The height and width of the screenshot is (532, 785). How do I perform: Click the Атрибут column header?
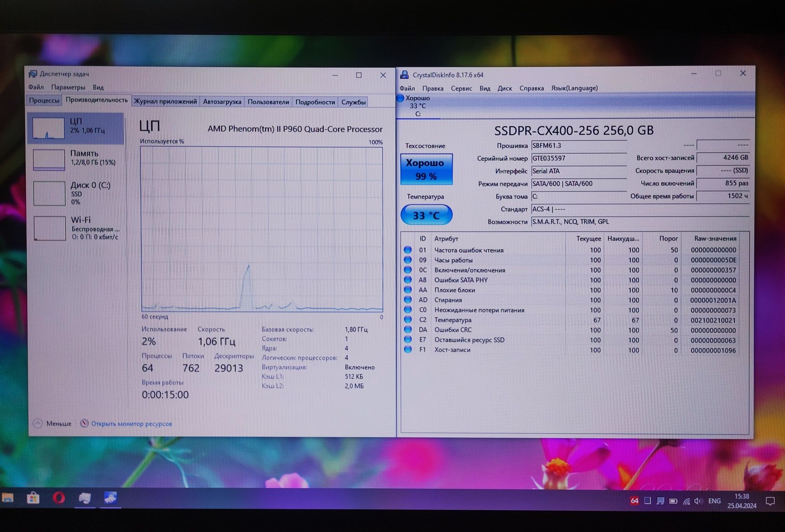[498, 238]
